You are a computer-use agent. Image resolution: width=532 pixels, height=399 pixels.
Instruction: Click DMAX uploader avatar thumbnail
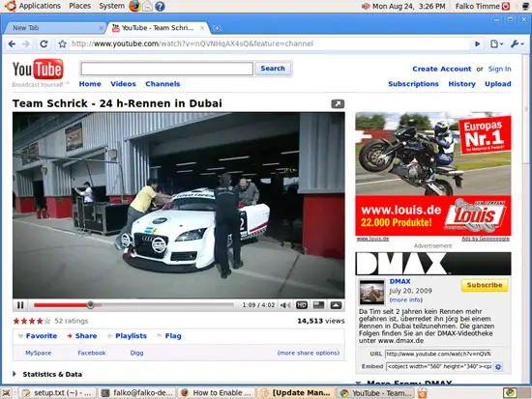pyautogui.click(x=371, y=292)
